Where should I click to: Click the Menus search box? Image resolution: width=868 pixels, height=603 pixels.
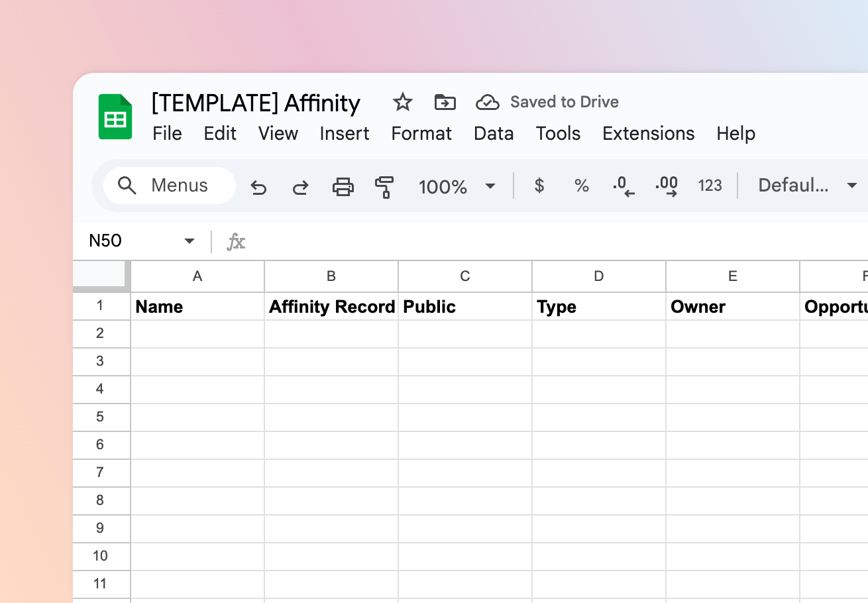point(170,186)
